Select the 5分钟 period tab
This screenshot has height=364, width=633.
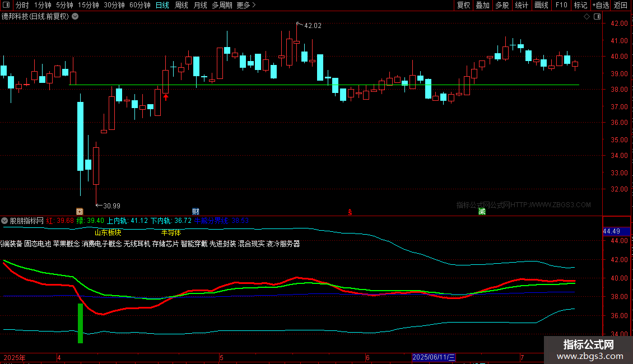pyautogui.click(x=64, y=5)
